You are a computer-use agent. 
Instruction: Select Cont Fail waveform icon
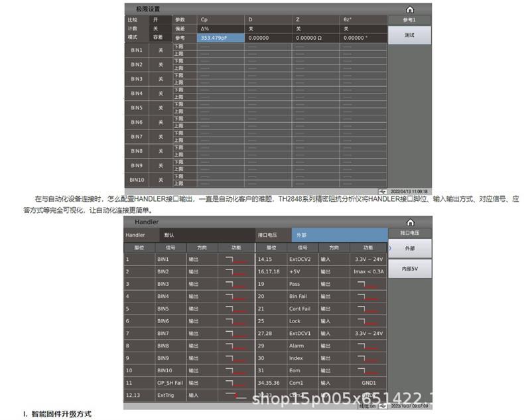click(368, 309)
